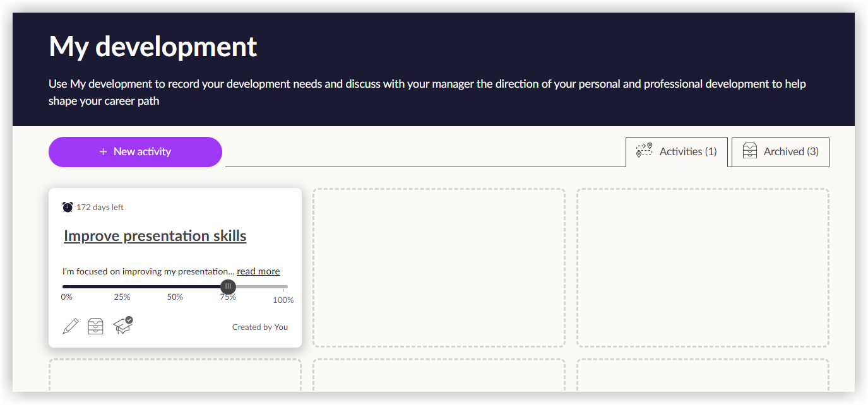Screen dimensions: 868x405
Task: Expand the description with read more
Action: 258,271
